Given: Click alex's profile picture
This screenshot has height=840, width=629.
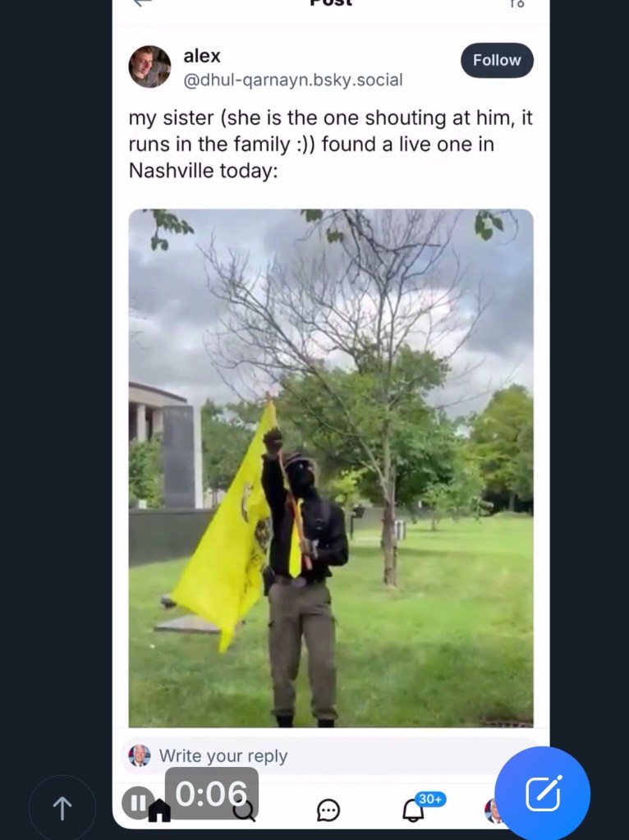Looking at the screenshot, I should point(149,67).
